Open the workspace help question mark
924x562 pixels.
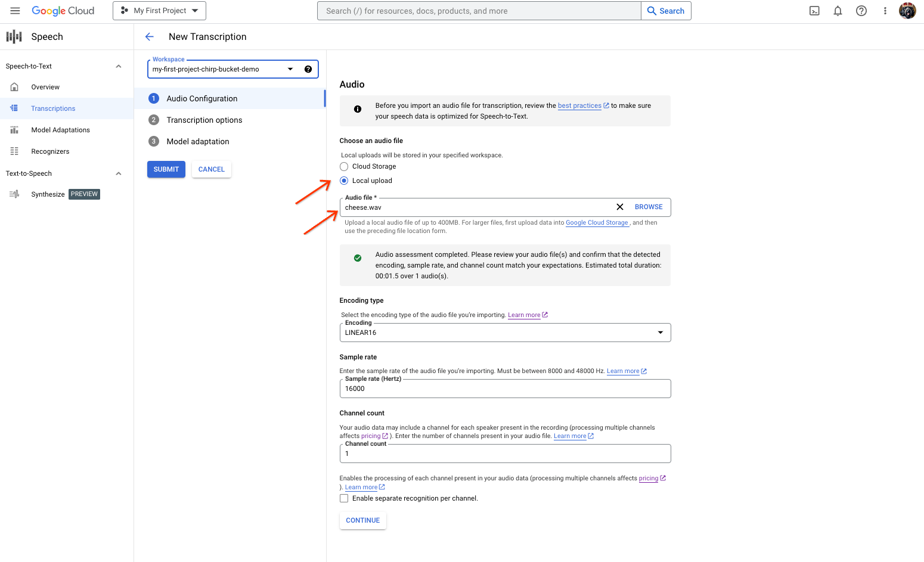pos(308,69)
